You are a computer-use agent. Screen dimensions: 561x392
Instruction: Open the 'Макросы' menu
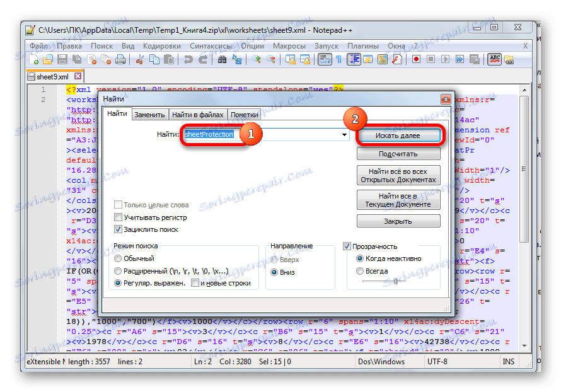tap(289, 46)
